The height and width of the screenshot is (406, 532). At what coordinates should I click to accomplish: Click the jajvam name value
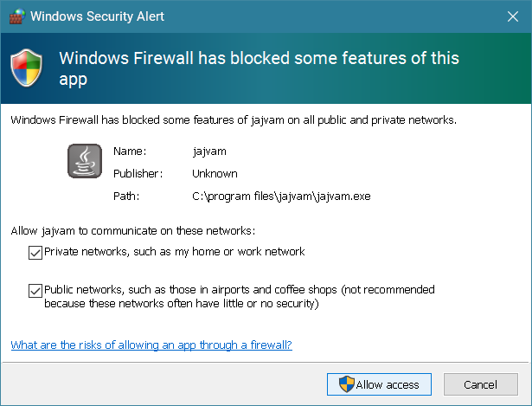click(209, 151)
